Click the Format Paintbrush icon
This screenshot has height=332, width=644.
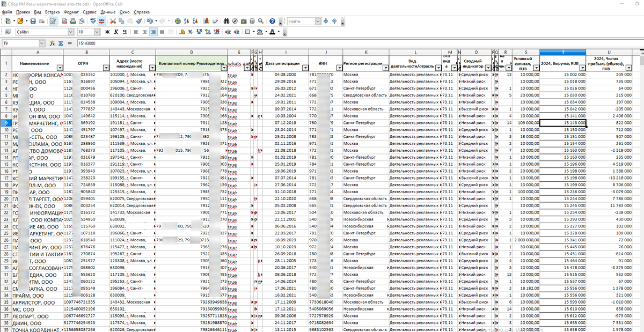click(x=139, y=21)
